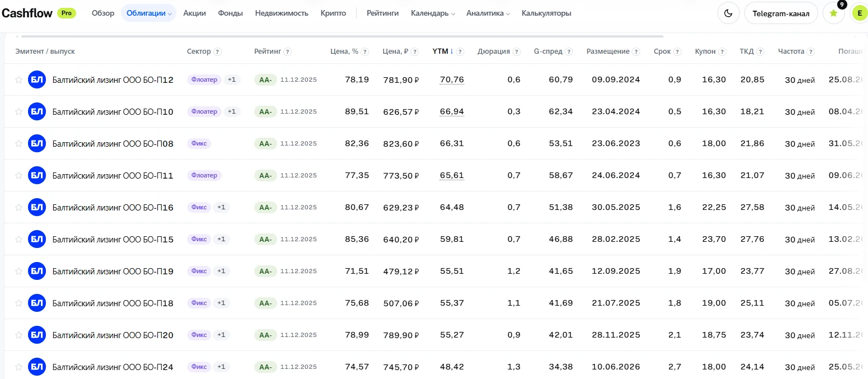Expand the +1 sector tag for БО-П19
This screenshot has width=868, height=379.
coord(221,271)
